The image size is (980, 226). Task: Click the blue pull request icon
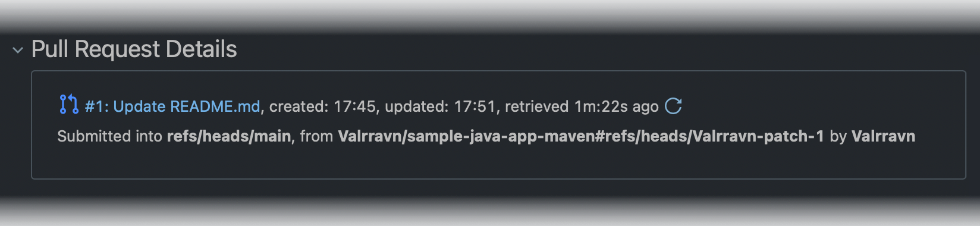(x=69, y=105)
